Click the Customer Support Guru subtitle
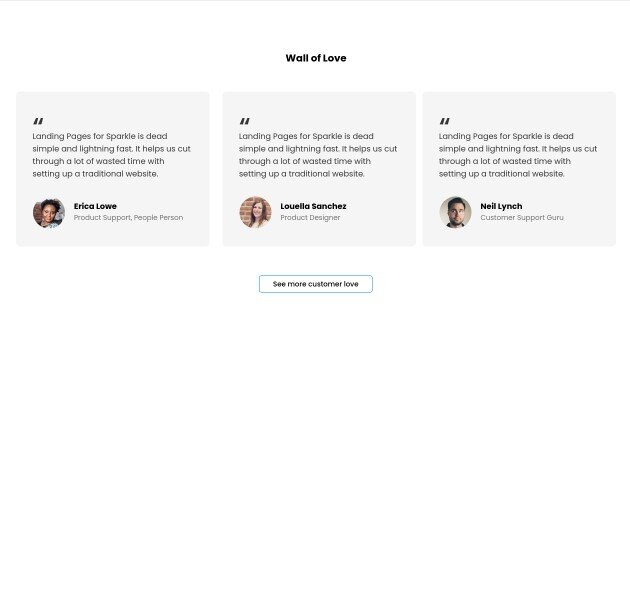The height and width of the screenshot is (600, 630). (x=522, y=217)
